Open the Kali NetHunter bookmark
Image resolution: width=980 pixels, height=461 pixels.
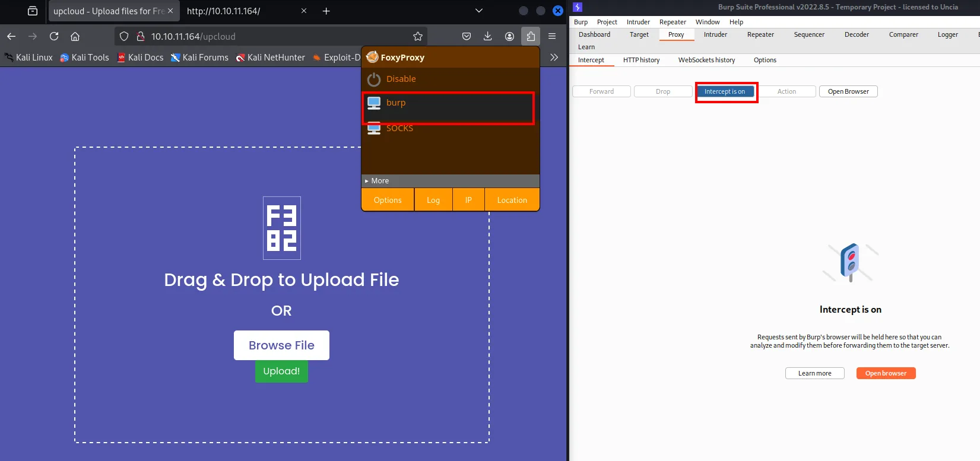tap(271, 58)
